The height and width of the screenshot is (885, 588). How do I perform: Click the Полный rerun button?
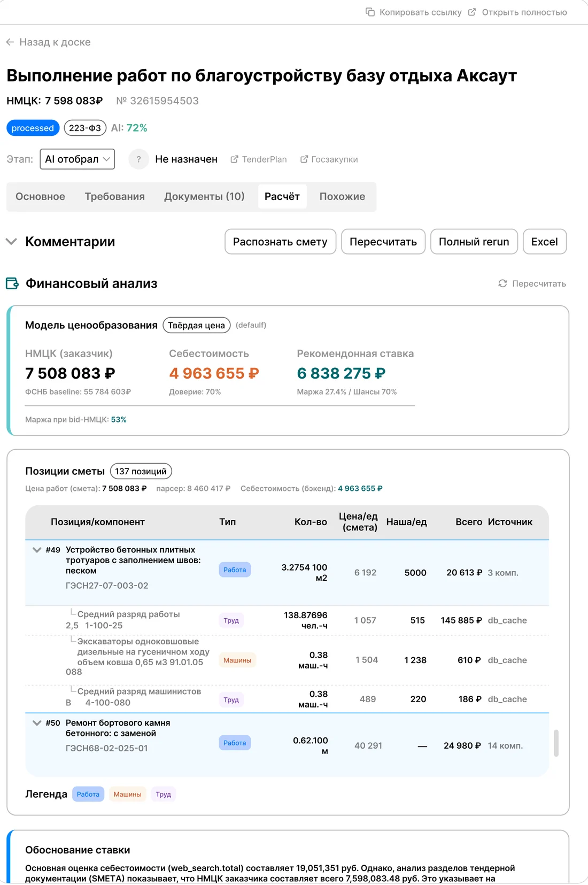[x=474, y=242]
